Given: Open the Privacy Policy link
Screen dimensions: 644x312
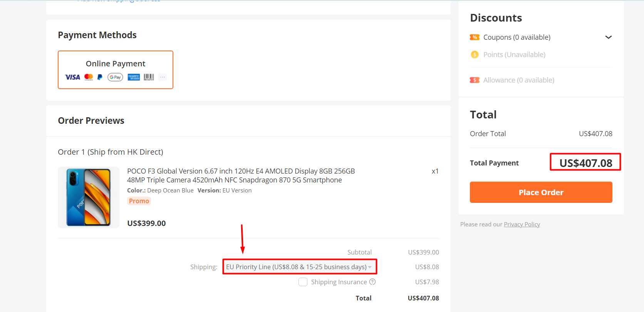Looking at the screenshot, I should tap(522, 224).
